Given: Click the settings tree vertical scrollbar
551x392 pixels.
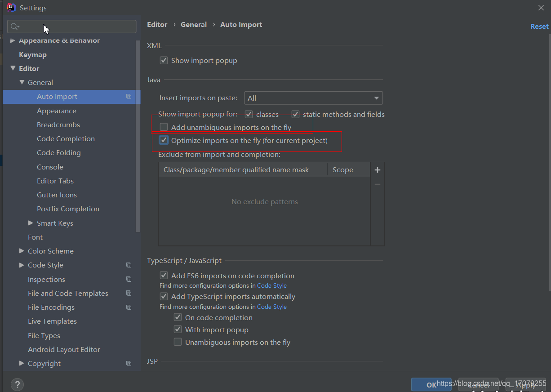Looking at the screenshot, I should (x=138, y=136).
